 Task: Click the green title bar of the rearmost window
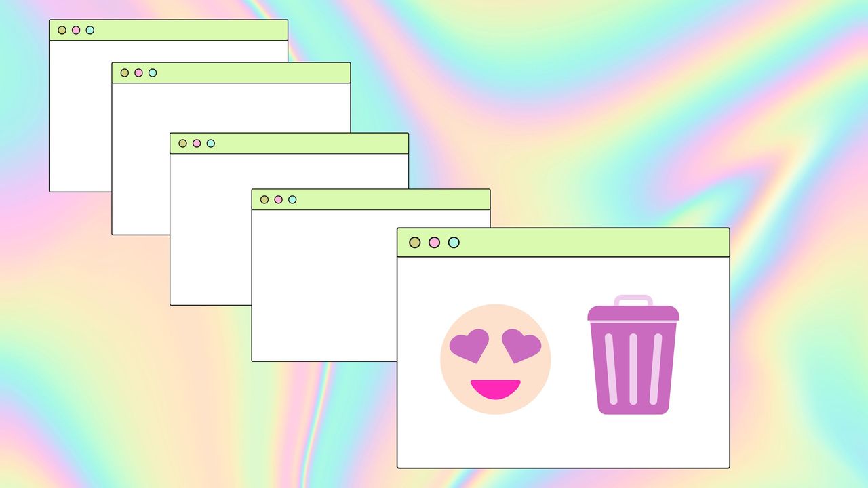pos(169,30)
